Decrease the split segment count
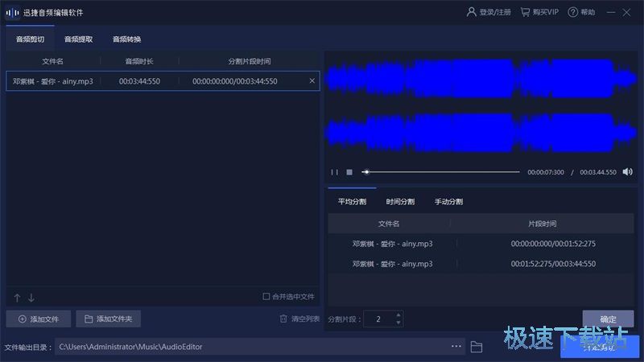The width and height of the screenshot is (644, 362). coord(398,323)
